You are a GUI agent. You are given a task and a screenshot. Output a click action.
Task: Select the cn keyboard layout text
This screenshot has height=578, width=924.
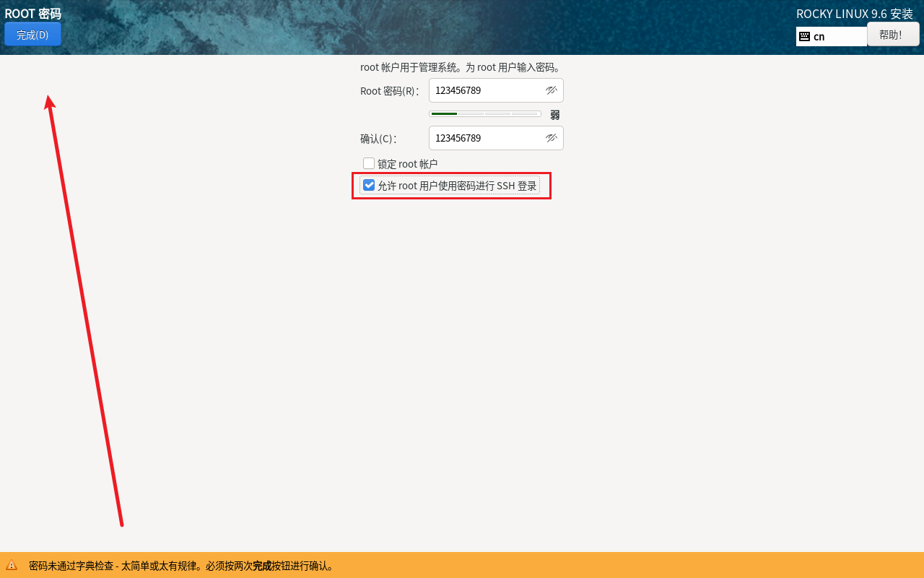click(819, 37)
